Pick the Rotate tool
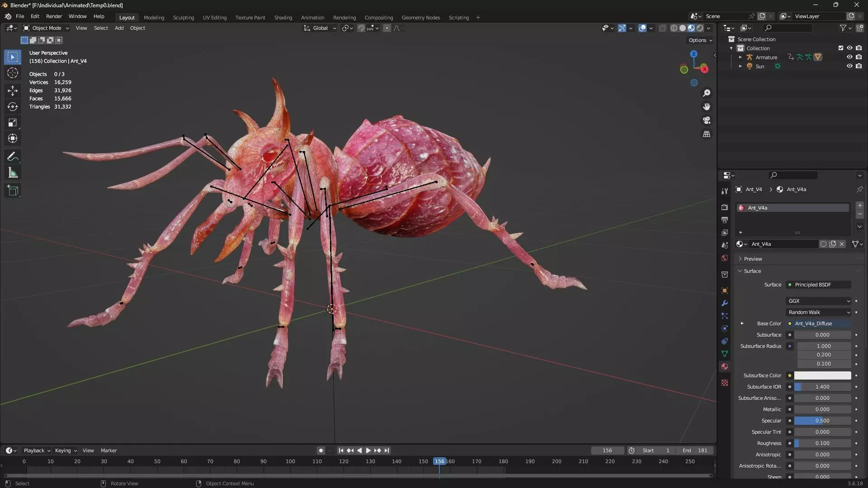The width and height of the screenshot is (868, 488). click(13, 107)
